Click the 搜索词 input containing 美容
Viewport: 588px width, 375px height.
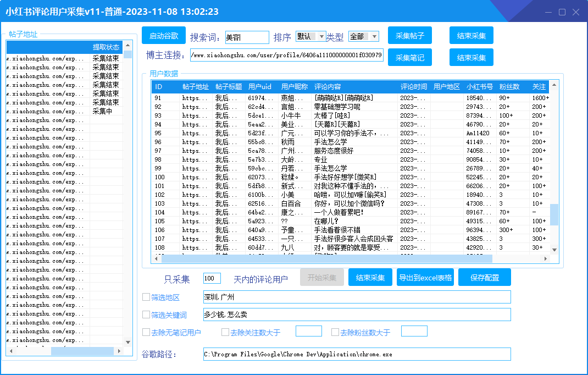[x=247, y=37]
